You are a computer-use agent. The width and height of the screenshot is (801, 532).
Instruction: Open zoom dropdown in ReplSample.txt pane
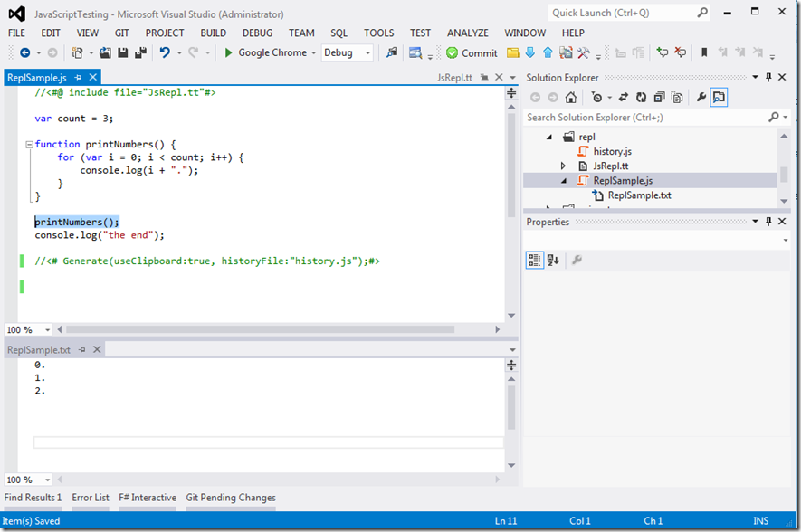pos(47,480)
